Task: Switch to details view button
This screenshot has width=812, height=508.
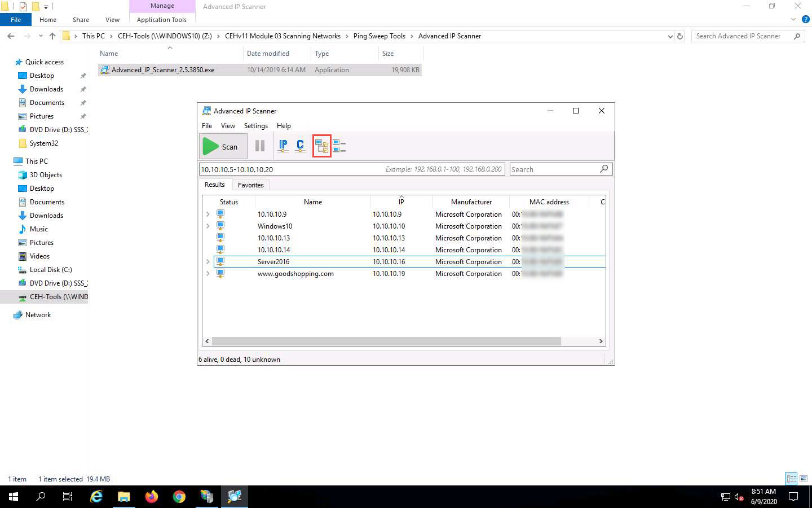Action: (791, 479)
